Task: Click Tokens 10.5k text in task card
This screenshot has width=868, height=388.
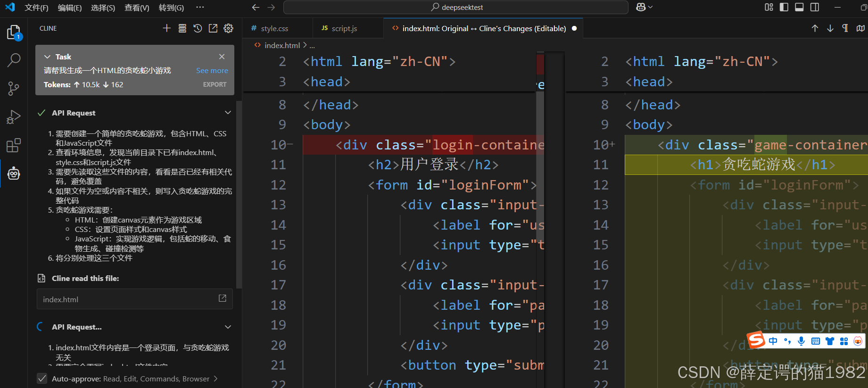Action: click(83, 84)
